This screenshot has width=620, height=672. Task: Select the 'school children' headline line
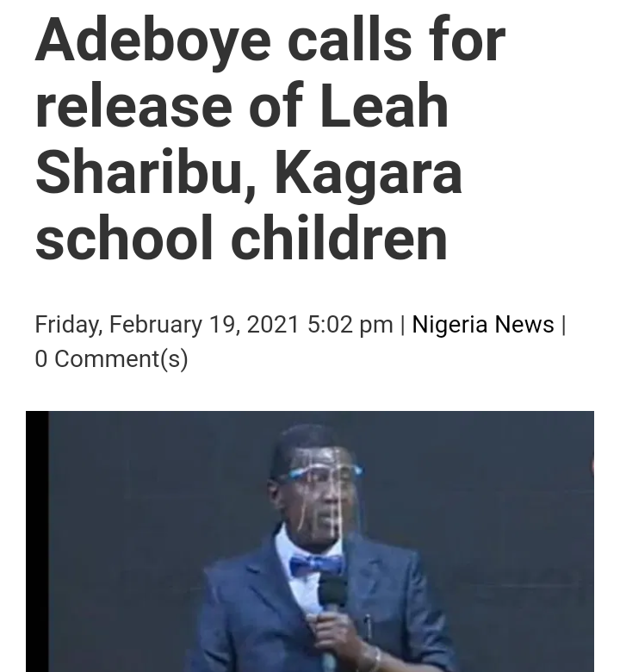pos(241,237)
